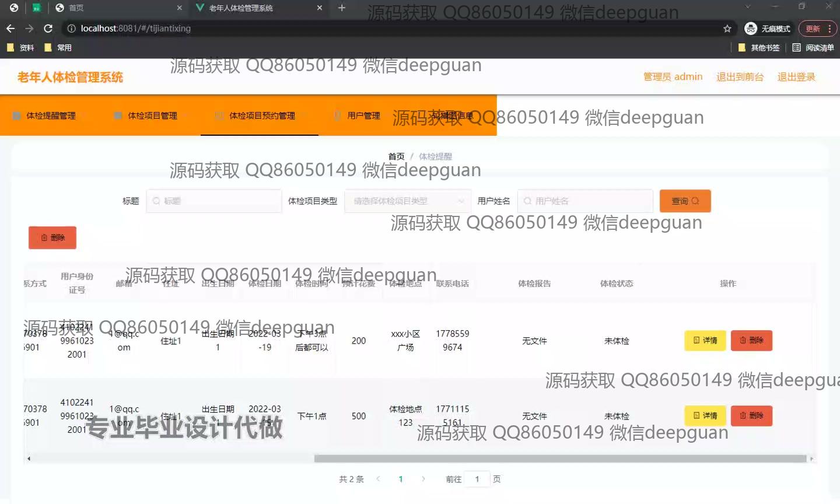Click the 老年人体检管理系统 site title

pyautogui.click(x=70, y=77)
